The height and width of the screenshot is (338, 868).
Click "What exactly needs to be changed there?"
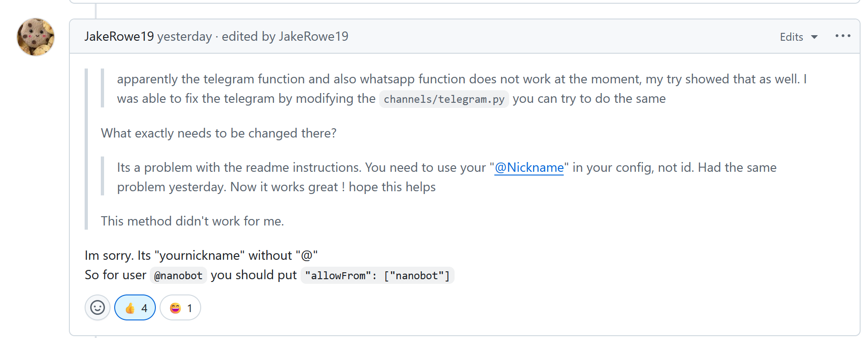[218, 133]
